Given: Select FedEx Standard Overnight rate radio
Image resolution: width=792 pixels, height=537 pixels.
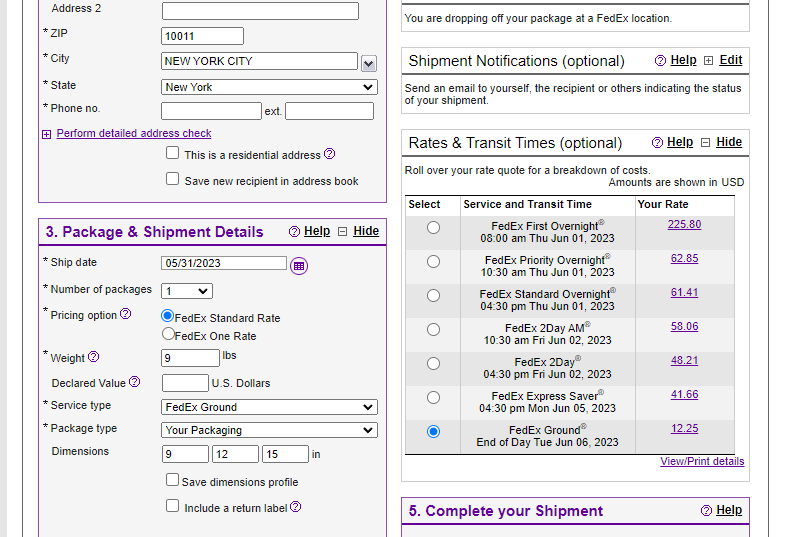Looking at the screenshot, I should click(433, 295).
